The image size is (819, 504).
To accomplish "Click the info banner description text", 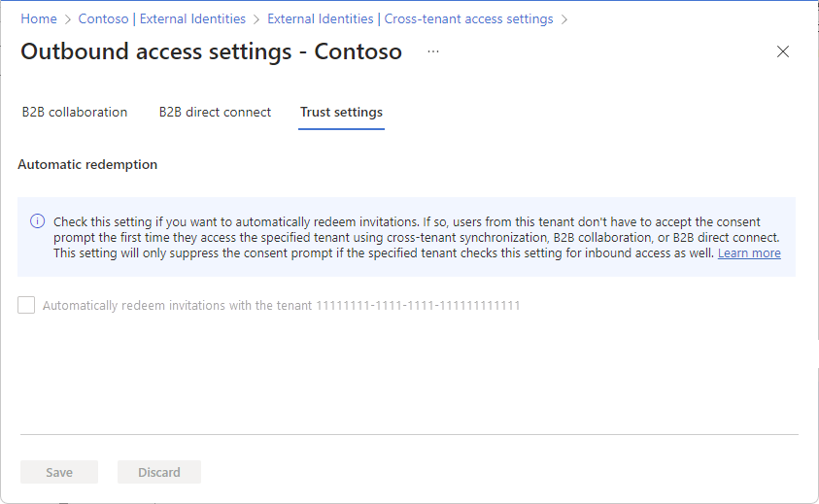I will coord(416,238).
